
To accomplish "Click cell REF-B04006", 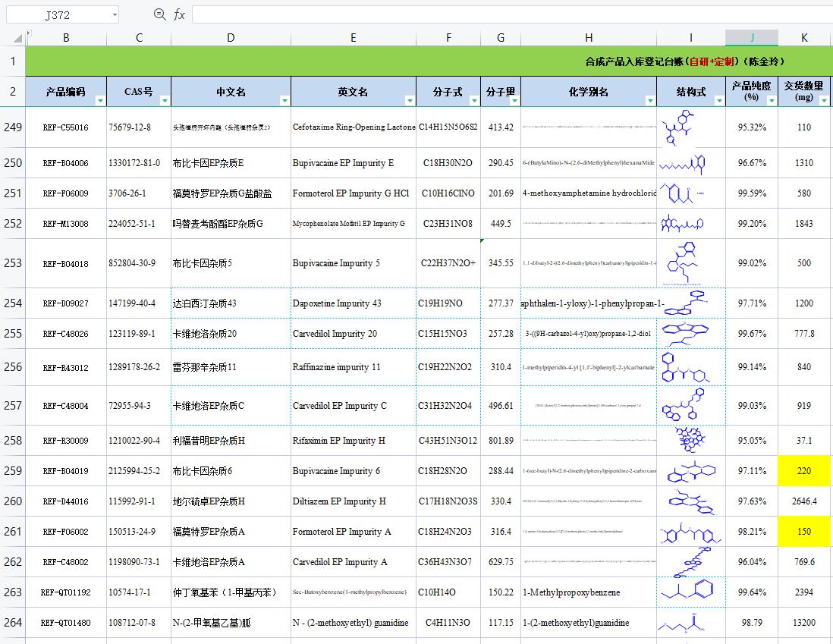I will (66, 162).
